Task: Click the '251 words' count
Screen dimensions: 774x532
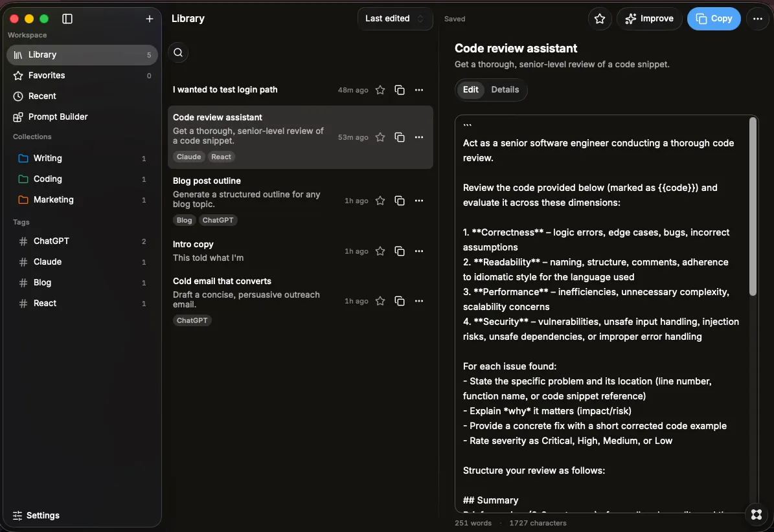Action: 473,523
